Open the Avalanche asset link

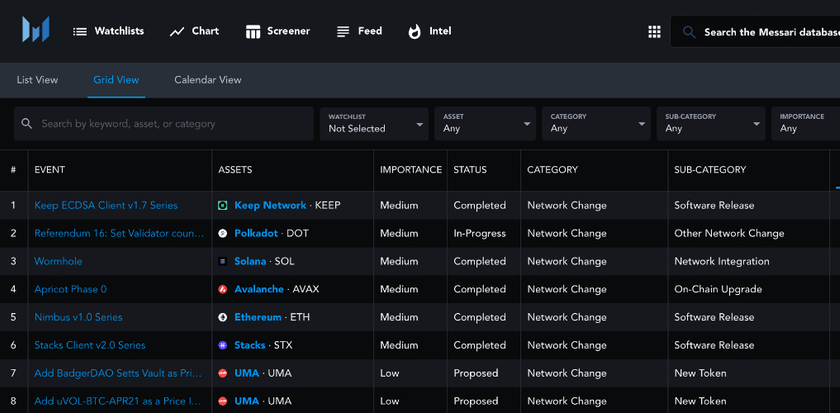click(x=259, y=289)
